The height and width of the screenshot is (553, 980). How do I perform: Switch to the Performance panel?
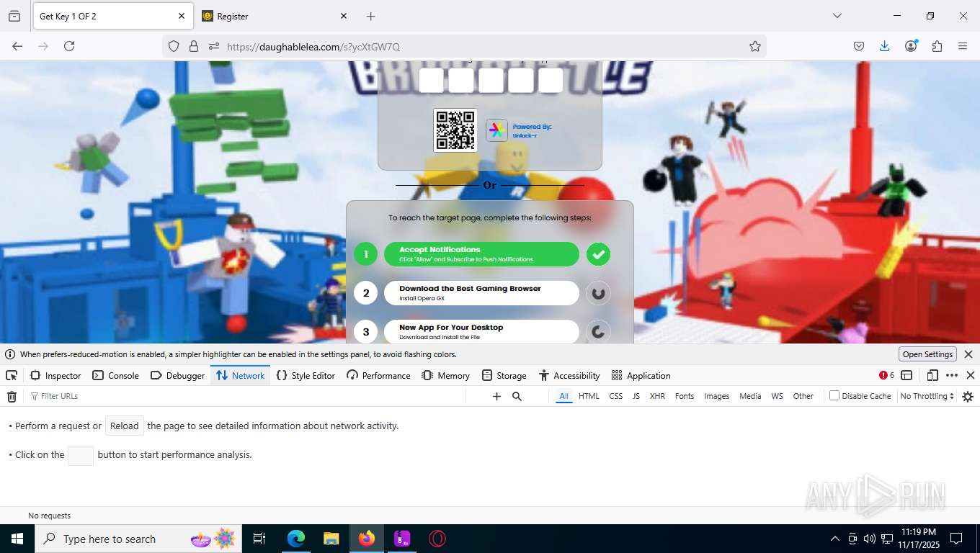[378, 375]
